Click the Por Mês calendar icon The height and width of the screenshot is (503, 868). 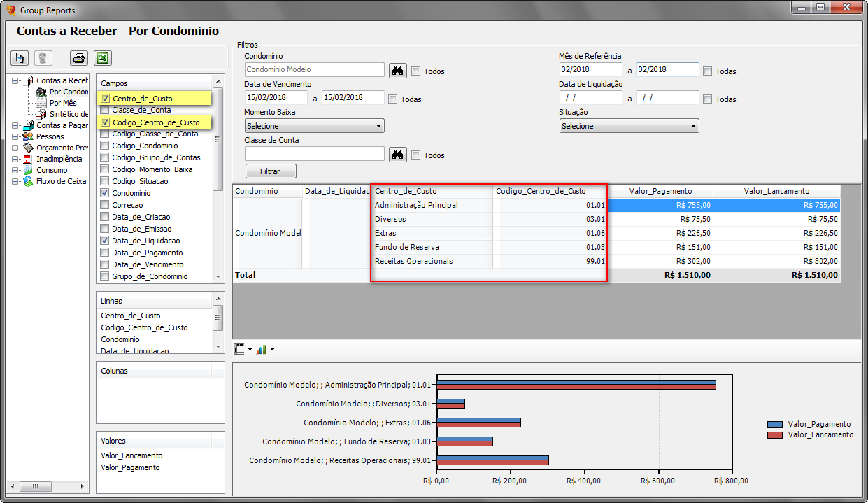pyautogui.click(x=41, y=103)
